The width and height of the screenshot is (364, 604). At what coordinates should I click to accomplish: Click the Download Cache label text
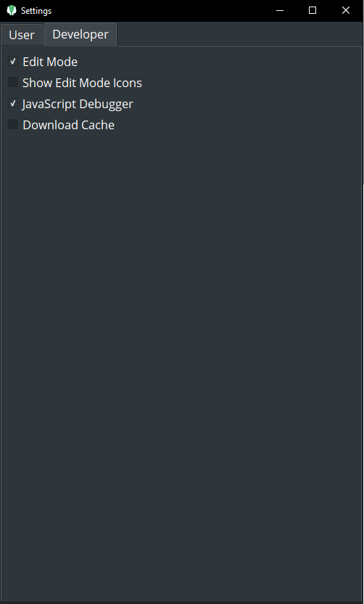(x=68, y=125)
